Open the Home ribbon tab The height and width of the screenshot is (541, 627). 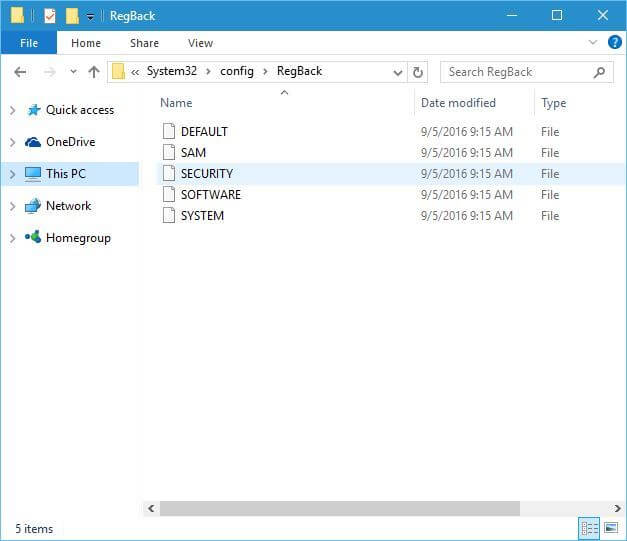[86, 43]
